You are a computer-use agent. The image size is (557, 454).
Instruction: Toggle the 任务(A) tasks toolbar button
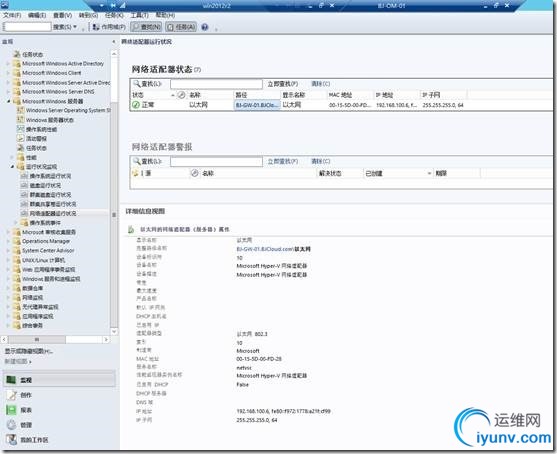coord(181,27)
